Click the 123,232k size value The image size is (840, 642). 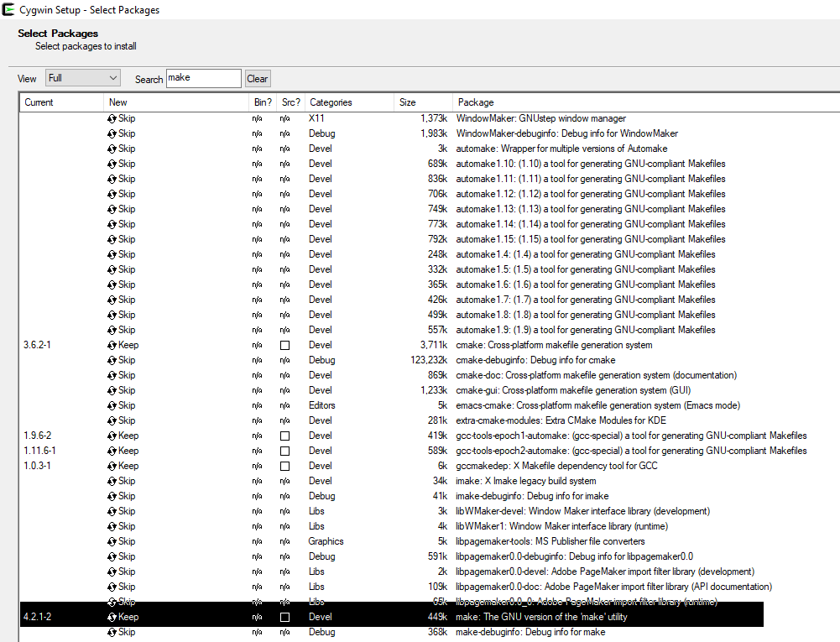click(429, 360)
